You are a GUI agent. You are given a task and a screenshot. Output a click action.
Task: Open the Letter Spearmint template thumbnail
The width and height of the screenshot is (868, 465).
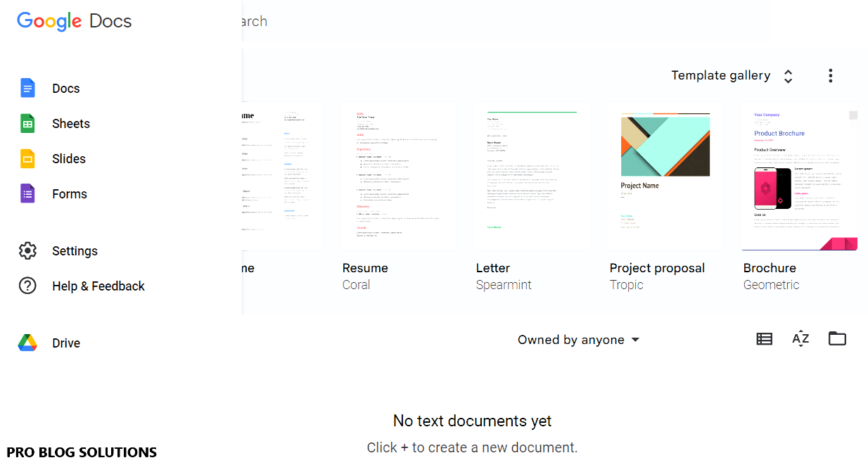[532, 176]
